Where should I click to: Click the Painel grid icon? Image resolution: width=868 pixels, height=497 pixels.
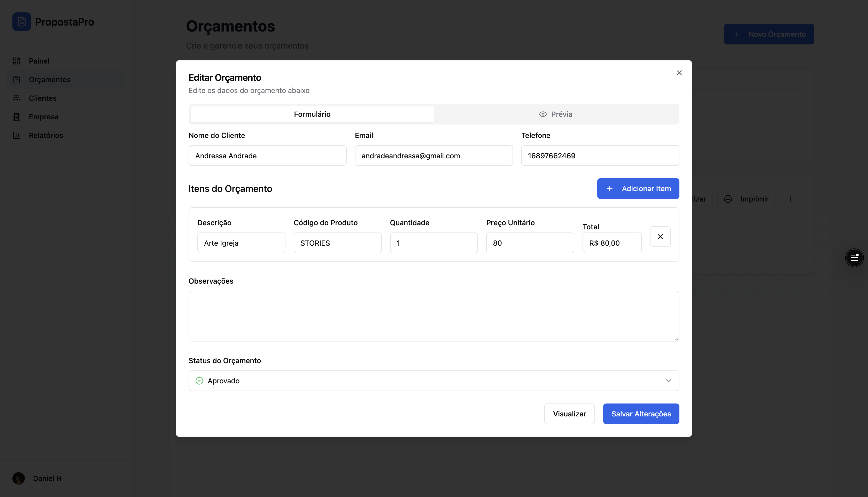(x=16, y=61)
